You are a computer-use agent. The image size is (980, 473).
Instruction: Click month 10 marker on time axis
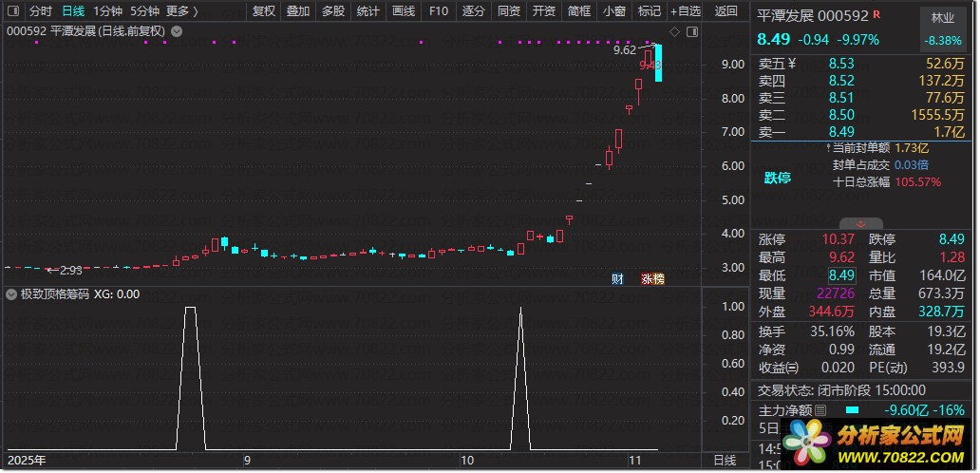click(x=466, y=462)
